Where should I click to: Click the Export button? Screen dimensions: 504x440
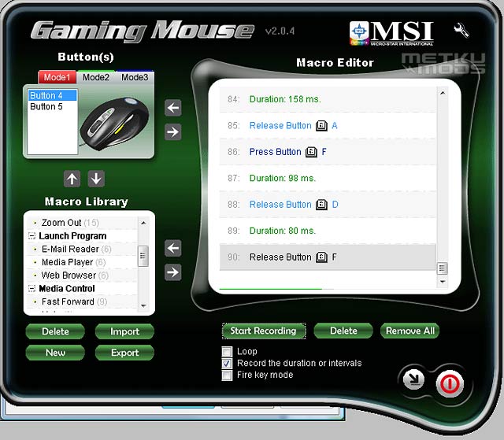tap(124, 353)
